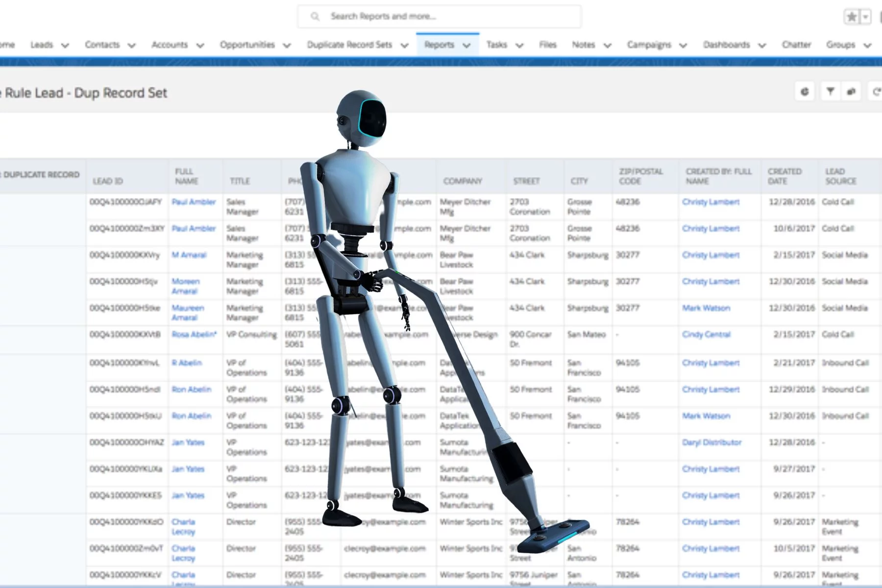Expand the Leads tab dropdown arrow
Viewport: 882px width, 588px height.
point(64,45)
